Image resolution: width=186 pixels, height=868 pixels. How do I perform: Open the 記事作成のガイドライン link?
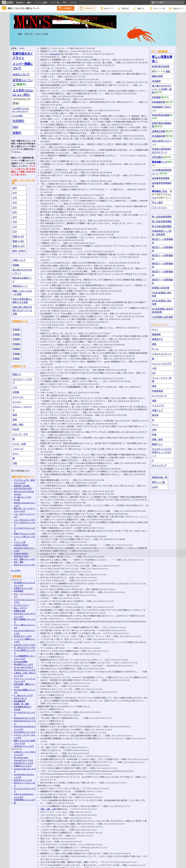click(x=23, y=56)
